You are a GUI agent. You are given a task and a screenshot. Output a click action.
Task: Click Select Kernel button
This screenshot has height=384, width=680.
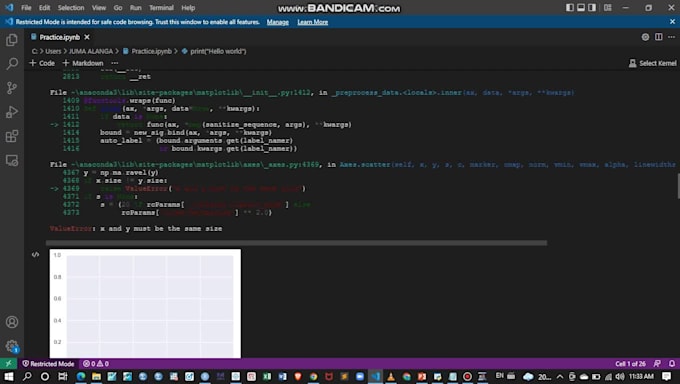(652, 63)
